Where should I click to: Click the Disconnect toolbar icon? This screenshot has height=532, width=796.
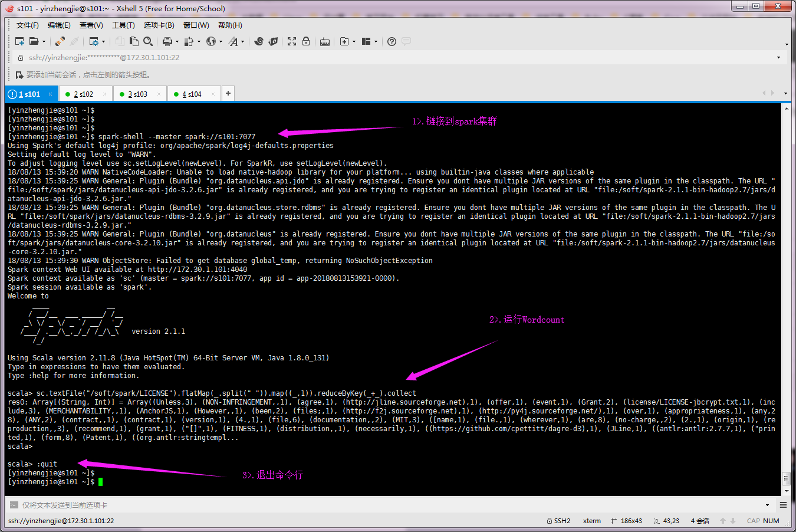pos(74,41)
